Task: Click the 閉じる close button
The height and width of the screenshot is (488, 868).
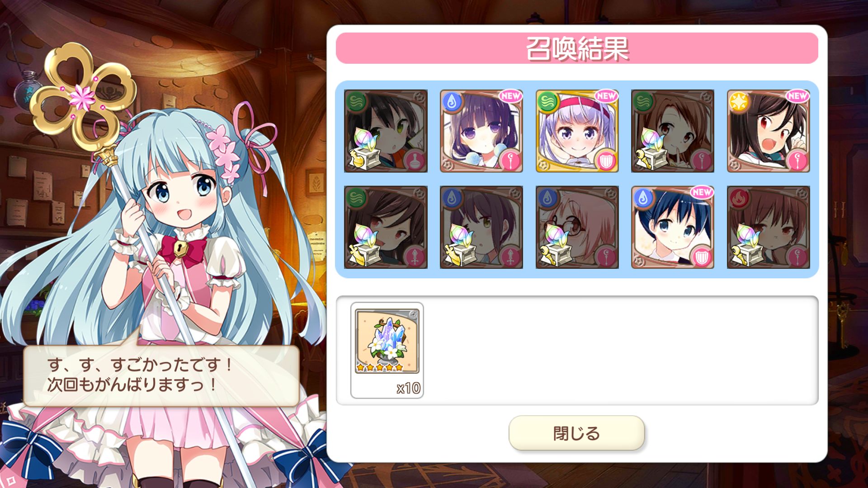Action: point(576,433)
